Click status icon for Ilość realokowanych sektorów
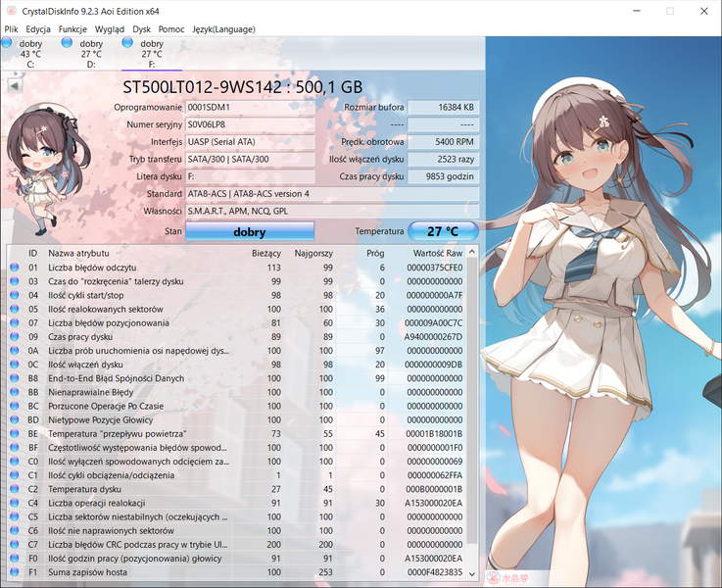The width and height of the screenshot is (722, 588). click(x=15, y=309)
